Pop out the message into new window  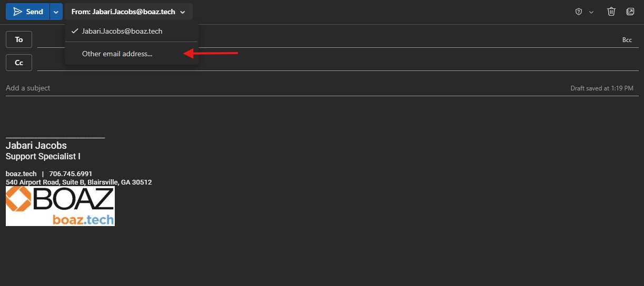630,12
